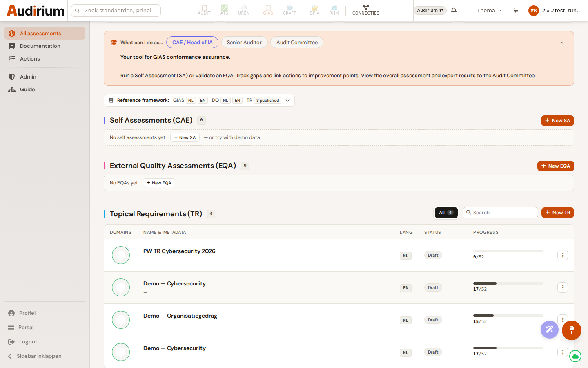This screenshot has height=368, width=588.
Task: Open the CRAFT module icon
Action: pyautogui.click(x=290, y=10)
